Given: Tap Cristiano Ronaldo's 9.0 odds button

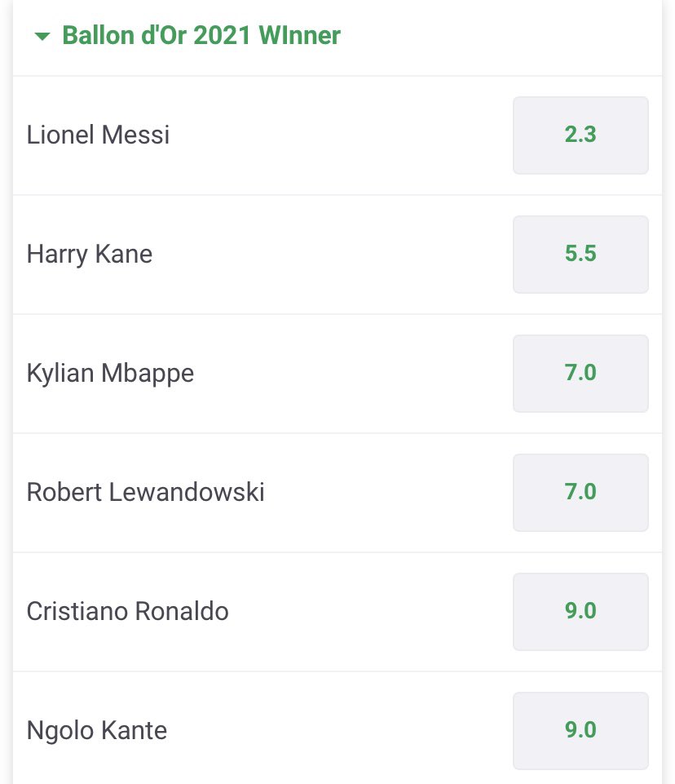Looking at the screenshot, I should point(580,612).
